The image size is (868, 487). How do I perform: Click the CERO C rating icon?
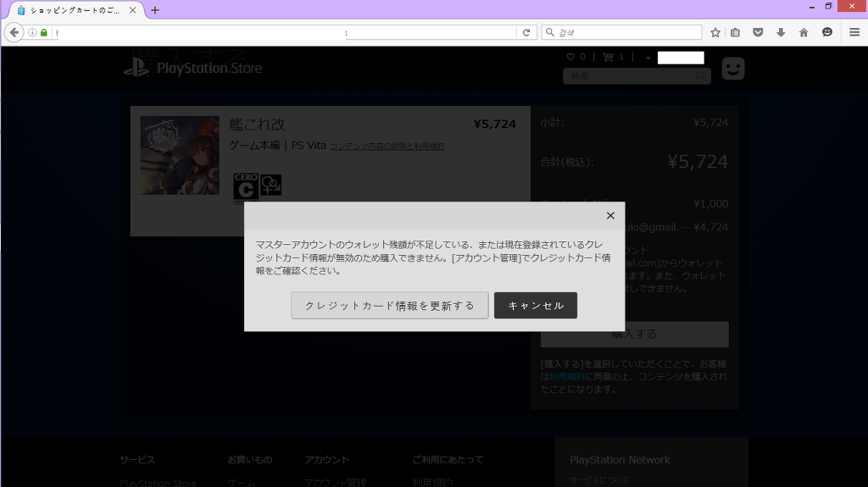[246, 188]
